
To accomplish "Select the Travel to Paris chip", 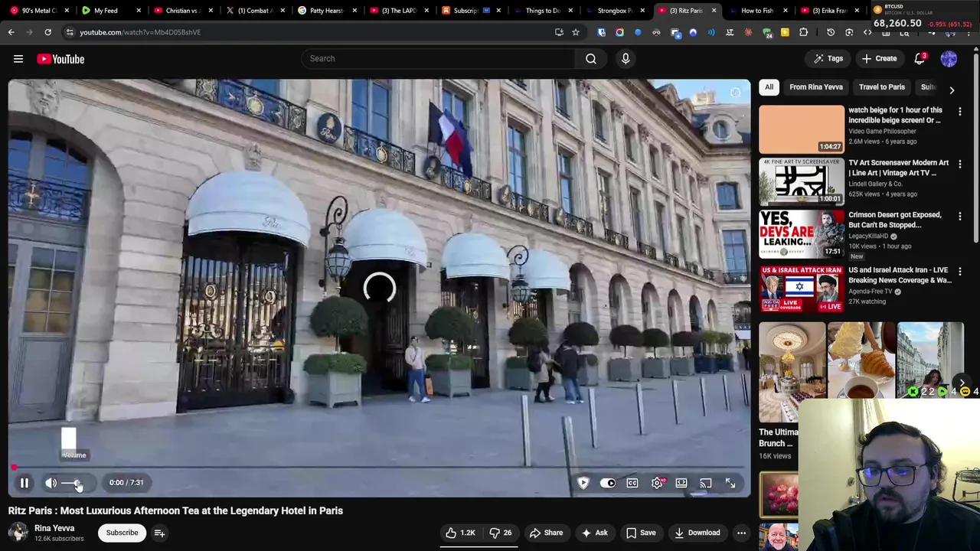I will (x=882, y=87).
